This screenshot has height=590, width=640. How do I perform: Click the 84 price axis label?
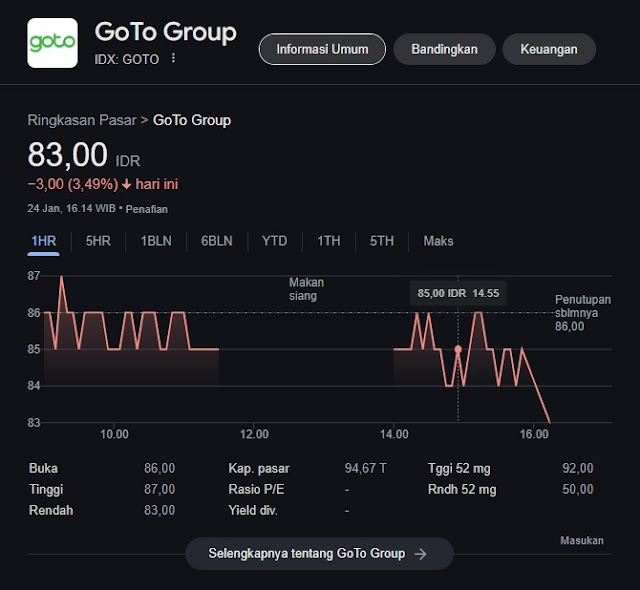pos(34,386)
